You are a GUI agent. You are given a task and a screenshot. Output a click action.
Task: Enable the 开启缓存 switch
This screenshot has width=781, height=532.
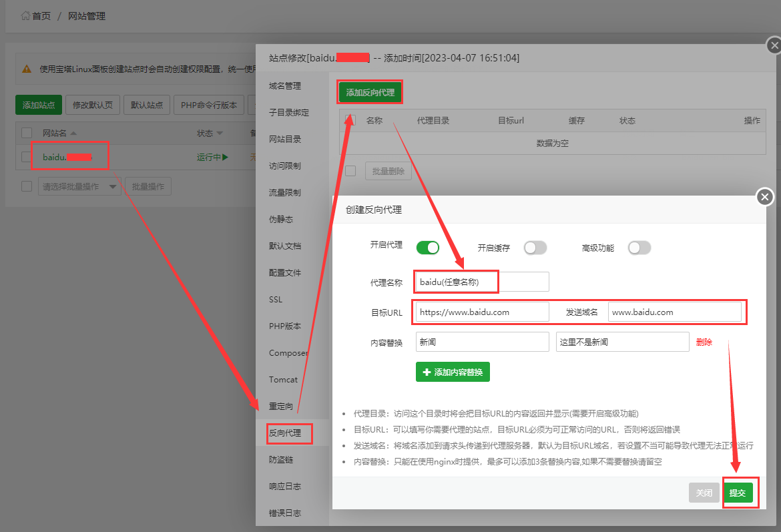pyautogui.click(x=535, y=248)
